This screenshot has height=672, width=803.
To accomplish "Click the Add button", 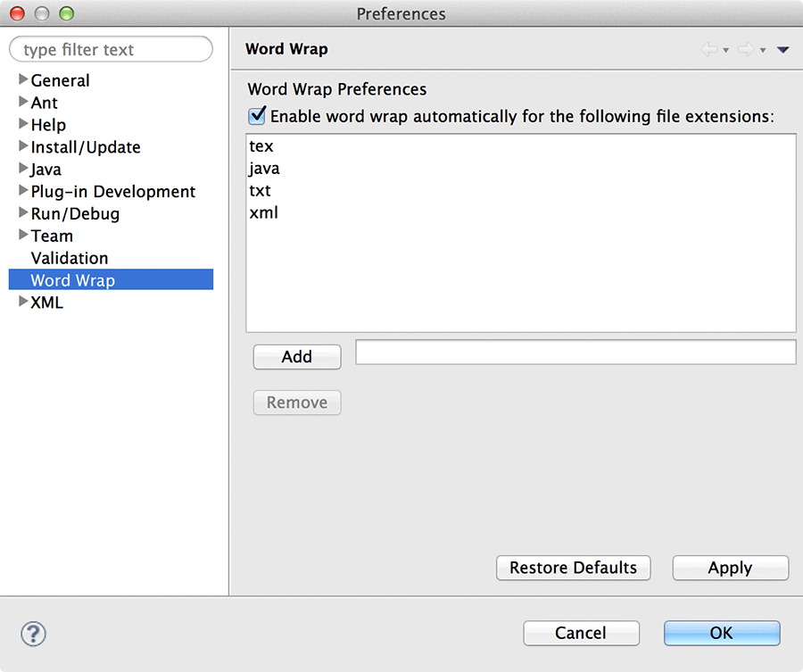I will (x=297, y=356).
